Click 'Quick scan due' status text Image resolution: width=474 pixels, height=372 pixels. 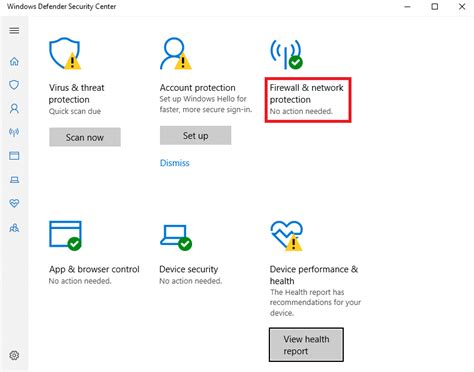pyautogui.click(x=75, y=111)
